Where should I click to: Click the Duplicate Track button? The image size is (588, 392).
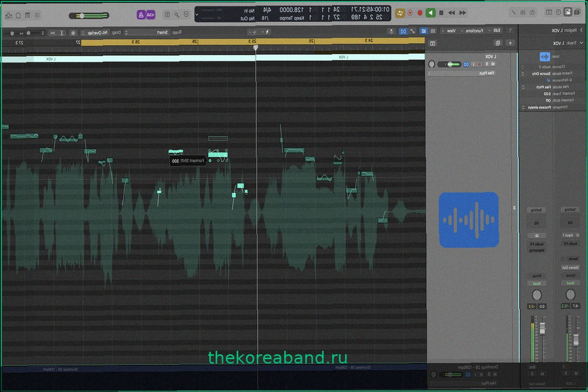pyautogui.click(x=498, y=43)
